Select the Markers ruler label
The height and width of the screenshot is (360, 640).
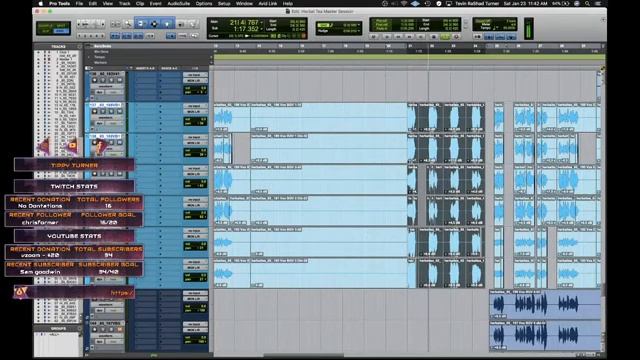coord(100,62)
